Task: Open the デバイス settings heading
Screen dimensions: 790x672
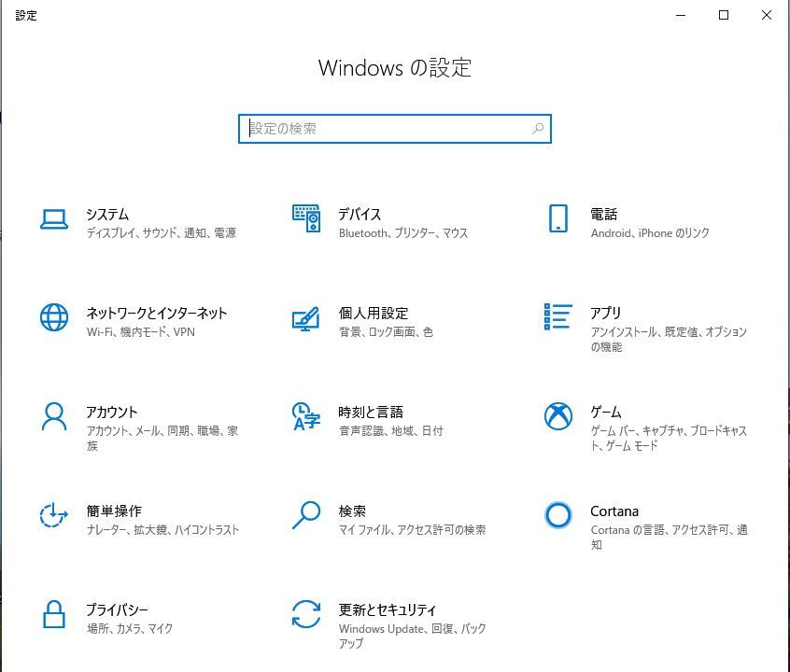Action: (x=360, y=214)
